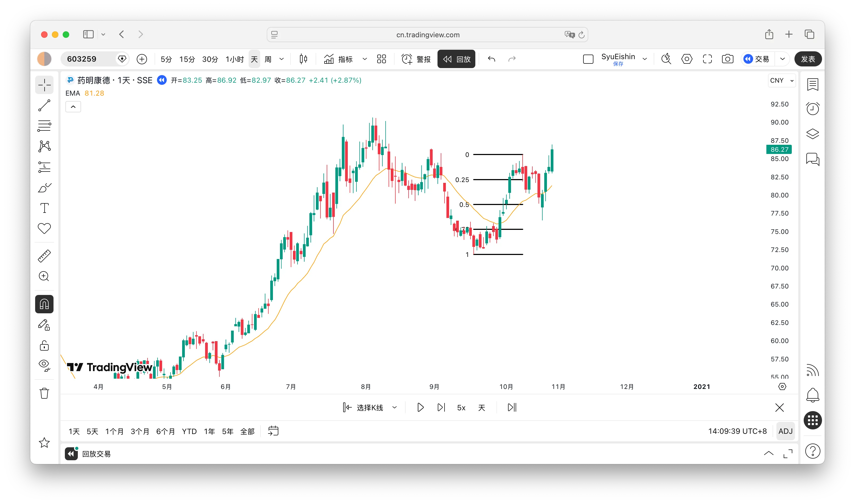Open the chart patterns tool
The image size is (855, 504).
click(45, 146)
